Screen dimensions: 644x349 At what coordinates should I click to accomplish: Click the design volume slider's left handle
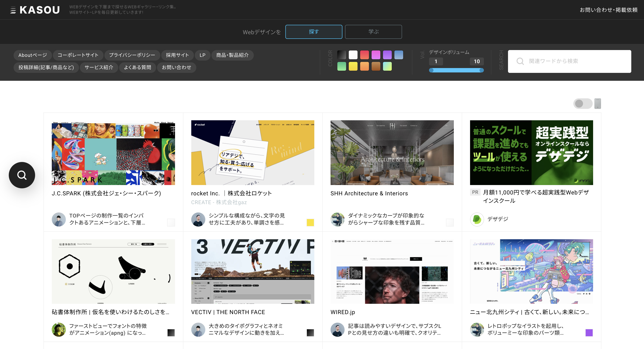pos(431,70)
